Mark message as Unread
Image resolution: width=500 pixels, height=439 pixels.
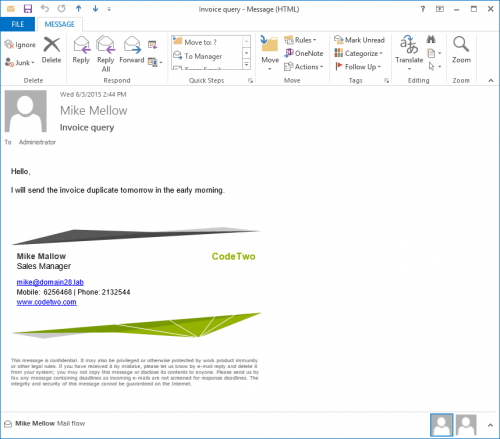(359, 40)
